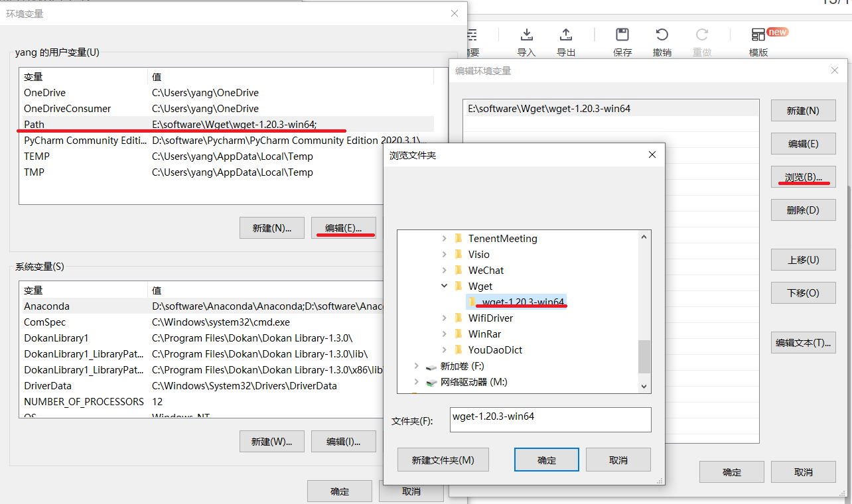Click 编辑(E) in edit environment variable window

(x=803, y=144)
